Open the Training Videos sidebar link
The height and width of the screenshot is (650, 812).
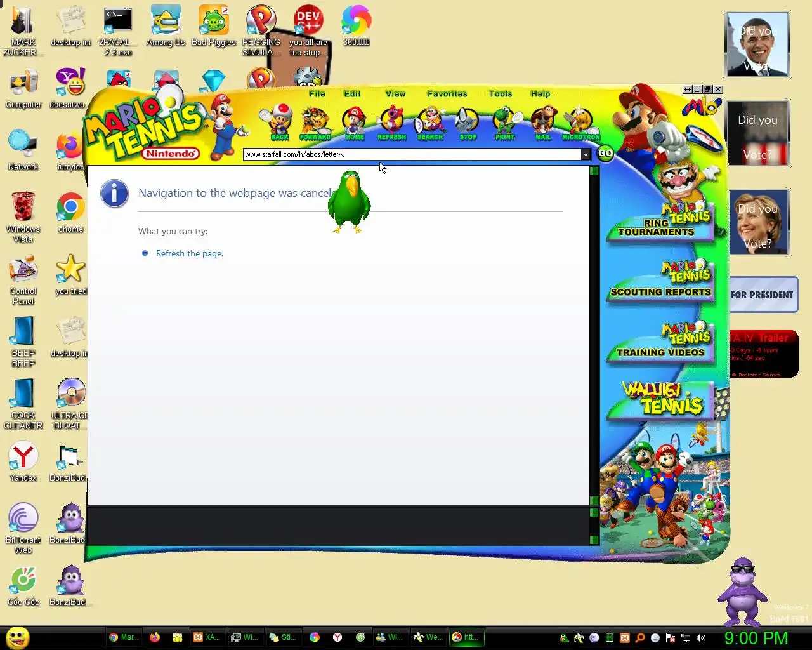661,342
